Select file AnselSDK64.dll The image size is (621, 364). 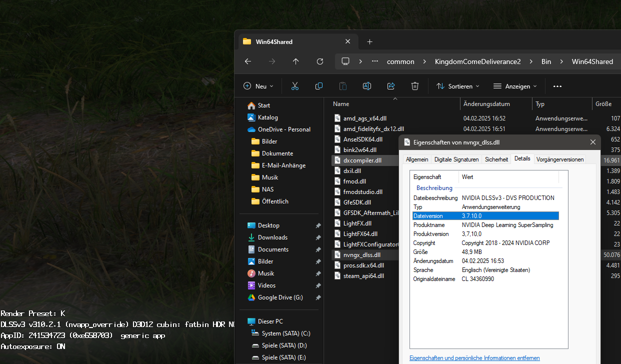363,139
